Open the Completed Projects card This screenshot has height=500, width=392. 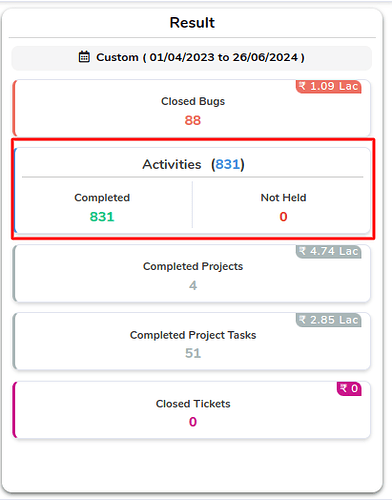tap(192, 273)
